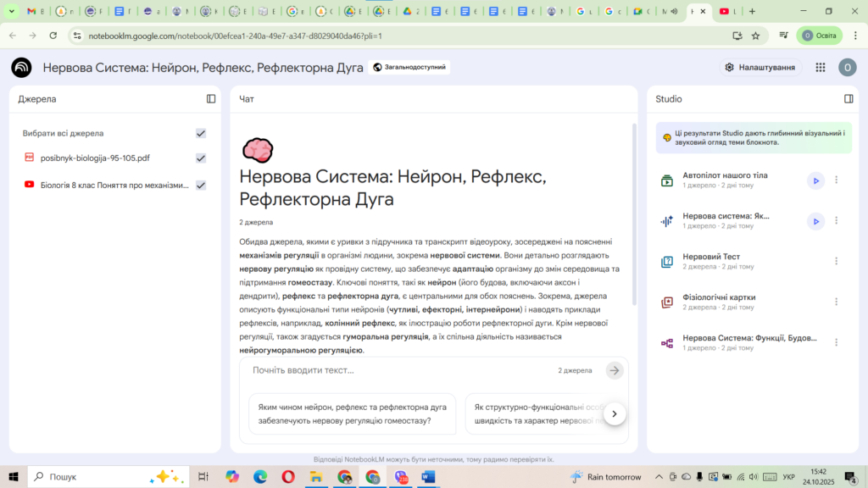Open more options for Автопілот нашого тіла
This screenshot has width=868, height=488.
click(837, 180)
